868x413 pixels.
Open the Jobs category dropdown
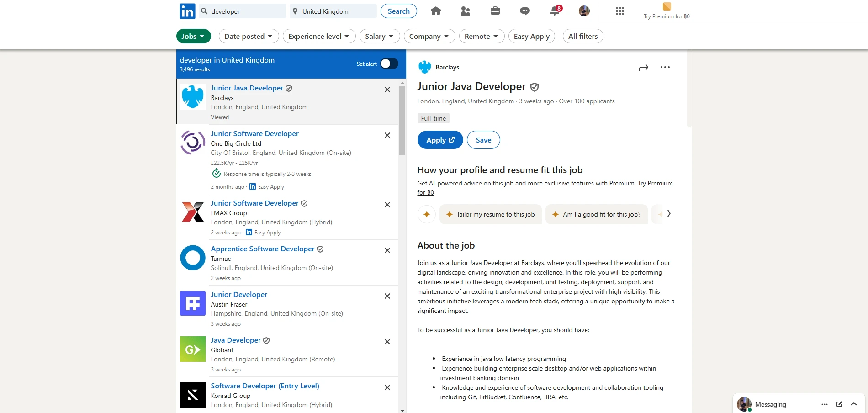coord(194,36)
